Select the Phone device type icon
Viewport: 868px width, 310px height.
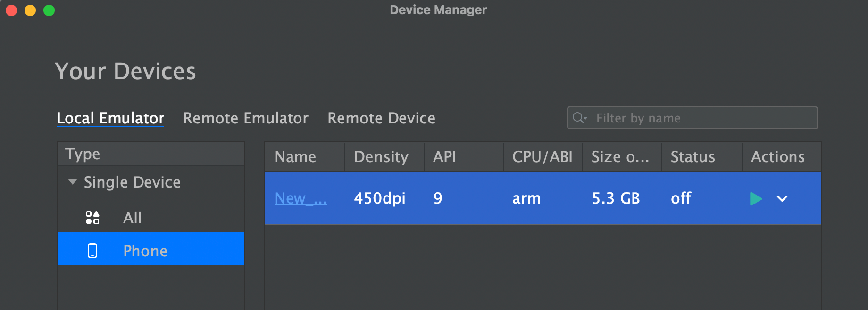92,251
